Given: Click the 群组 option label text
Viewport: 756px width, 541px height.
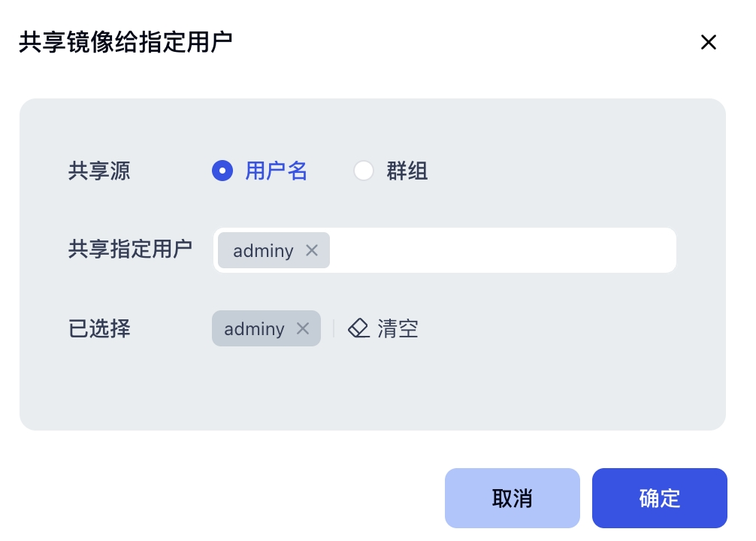Looking at the screenshot, I should click(x=407, y=171).
